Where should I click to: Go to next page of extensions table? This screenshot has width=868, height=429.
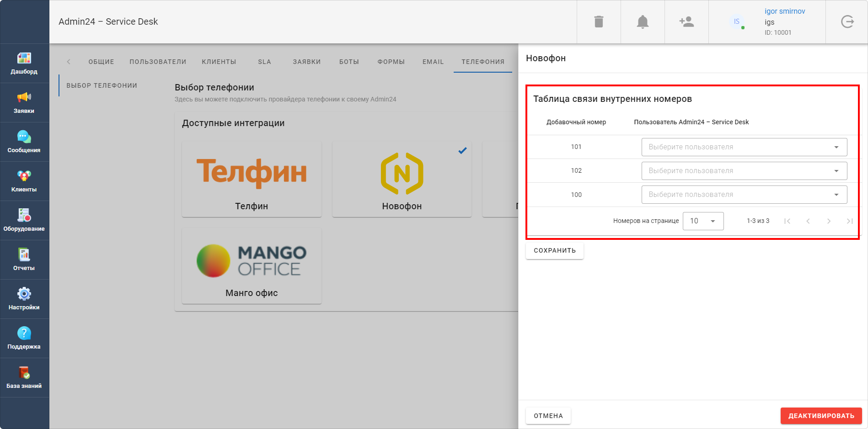tap(829, 221)
